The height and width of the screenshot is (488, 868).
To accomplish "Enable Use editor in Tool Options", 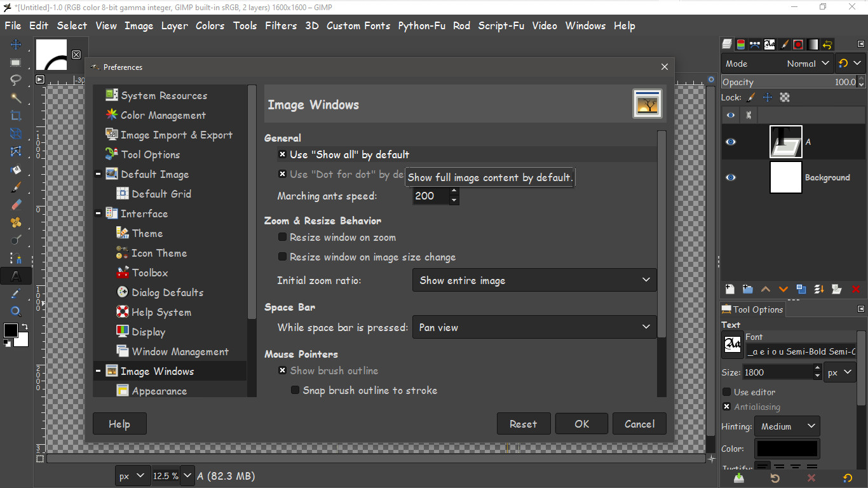I will 727,392.
